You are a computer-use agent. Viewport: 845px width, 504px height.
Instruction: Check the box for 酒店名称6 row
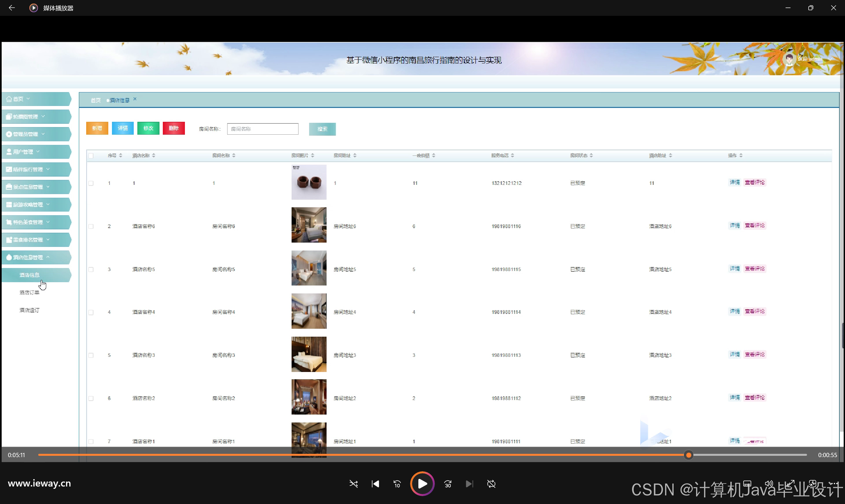coord(91,226)
